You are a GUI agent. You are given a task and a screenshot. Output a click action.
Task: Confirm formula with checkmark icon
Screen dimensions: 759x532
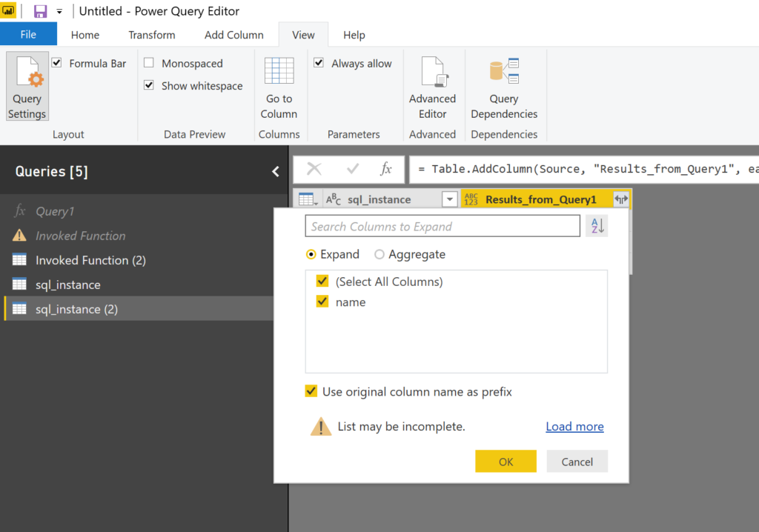tap(353, 168)
